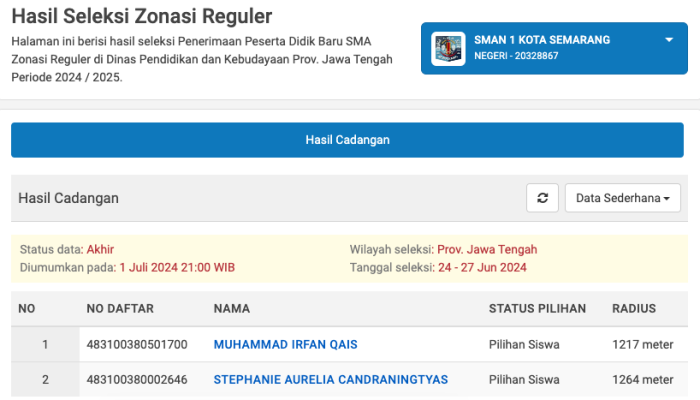Screen dimensions: 700x400
Task: Select registration number 483100380501700
Action: [137, 345]
